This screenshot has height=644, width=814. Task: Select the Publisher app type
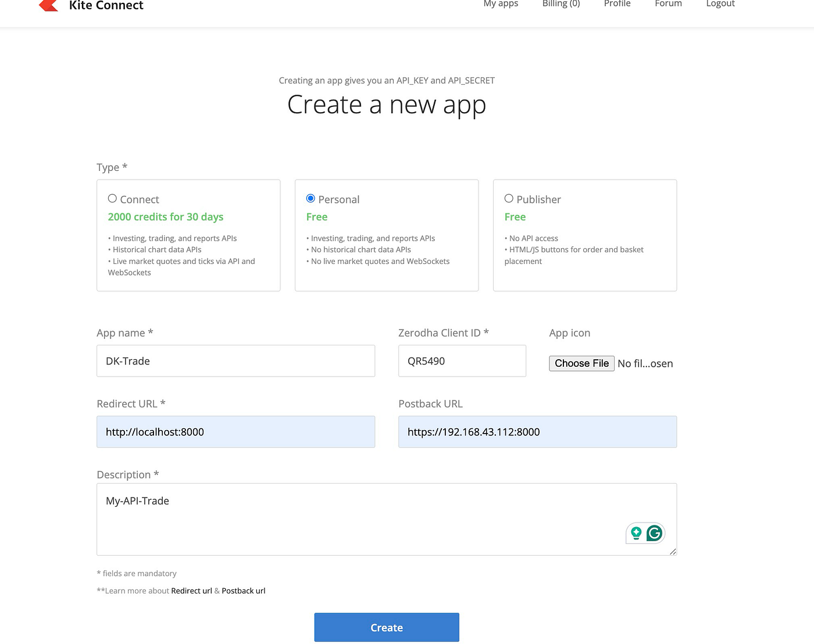click(509, 199)
